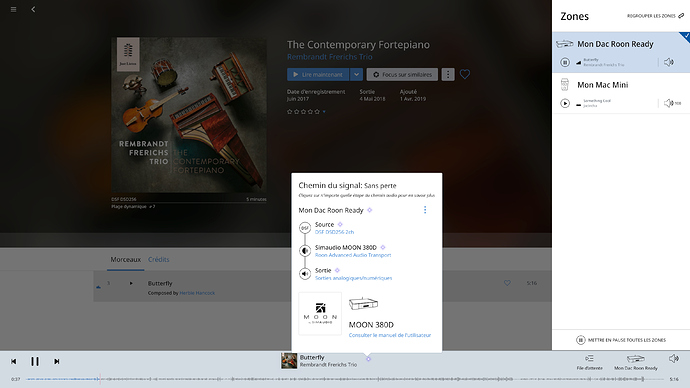Image resolution: width=690 pixels, height=388 pixels.
Task: Open the three-dot album options menu
Action: coord(448,74)
